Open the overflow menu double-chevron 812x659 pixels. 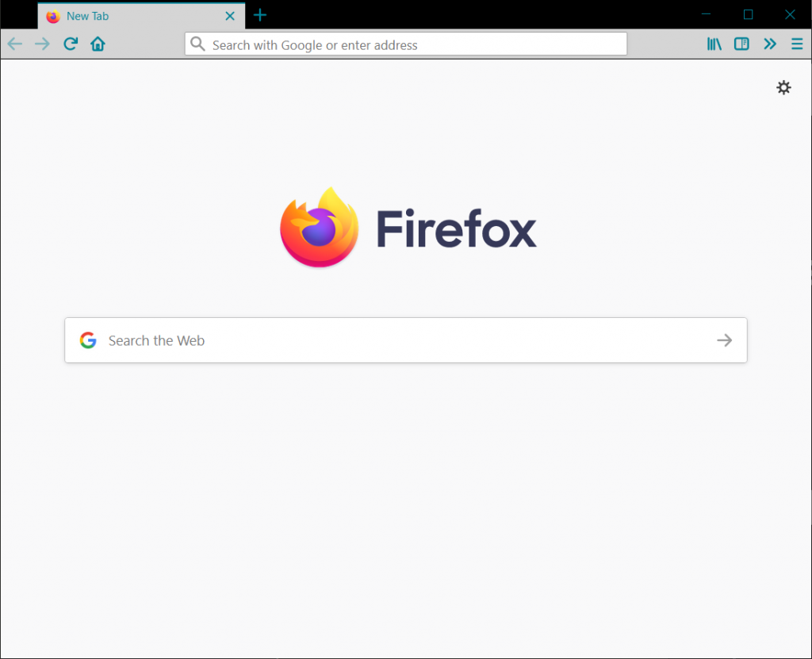[768, 44]
